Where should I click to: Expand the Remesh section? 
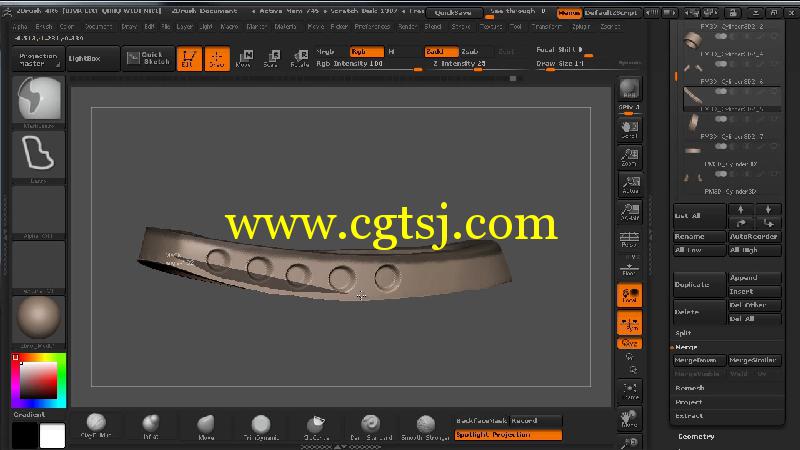pyautogui.click(x=690, y=388)
